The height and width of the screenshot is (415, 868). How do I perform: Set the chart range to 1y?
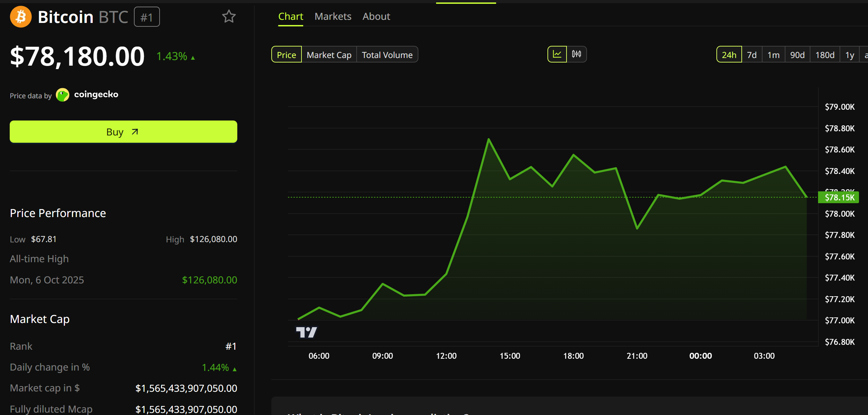point(850,55)
